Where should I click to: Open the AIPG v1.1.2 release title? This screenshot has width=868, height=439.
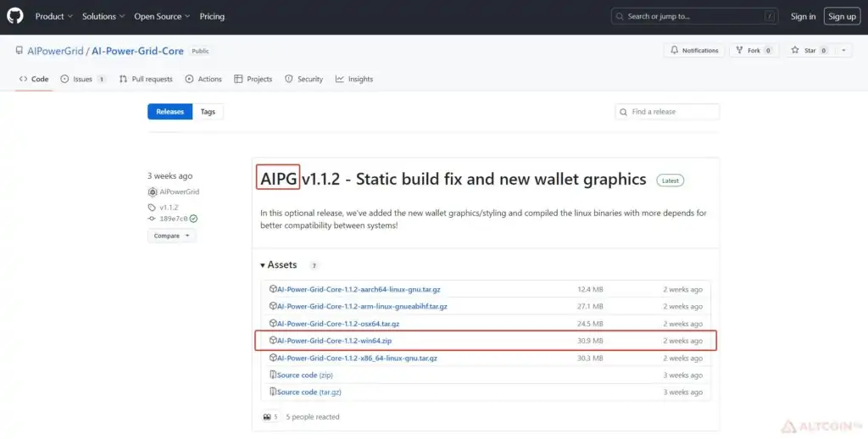(453, 179)
